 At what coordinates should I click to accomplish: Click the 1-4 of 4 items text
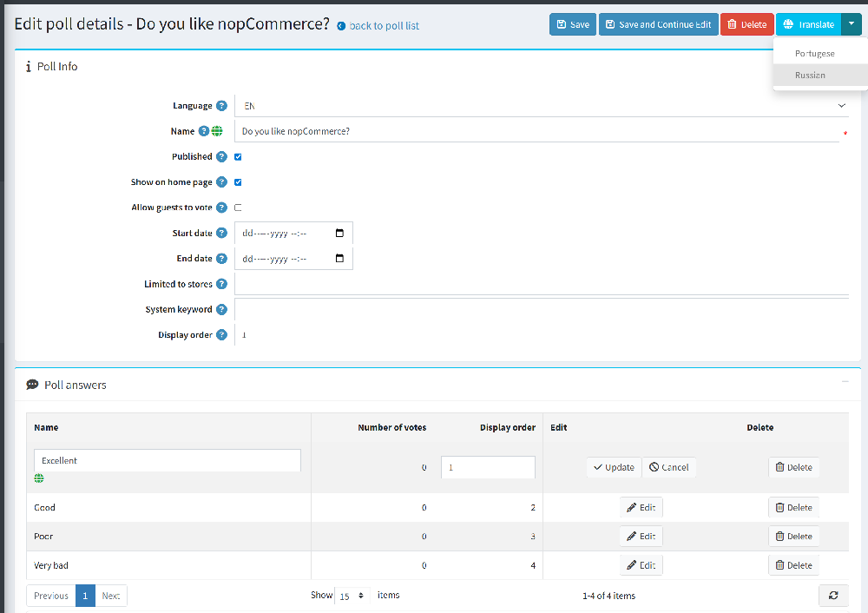[609, 596]
